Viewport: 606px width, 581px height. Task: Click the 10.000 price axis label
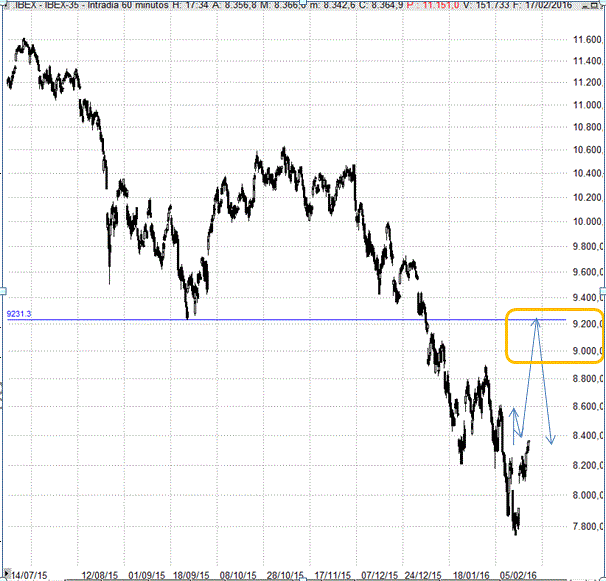[x=587, y=221]
